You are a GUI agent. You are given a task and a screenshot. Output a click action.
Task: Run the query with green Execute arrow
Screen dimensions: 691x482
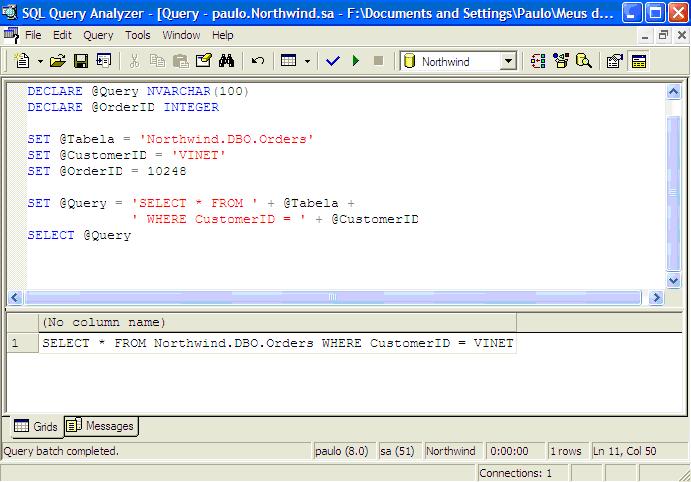point(356,61)
